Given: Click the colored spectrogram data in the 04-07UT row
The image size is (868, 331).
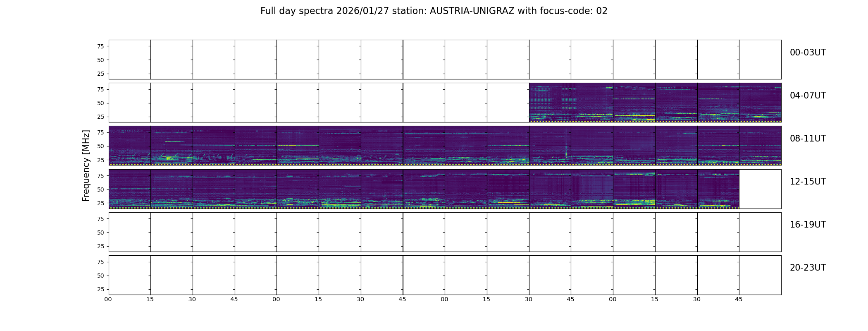Looking at the screenshot, I should click(x=655, y=103).
